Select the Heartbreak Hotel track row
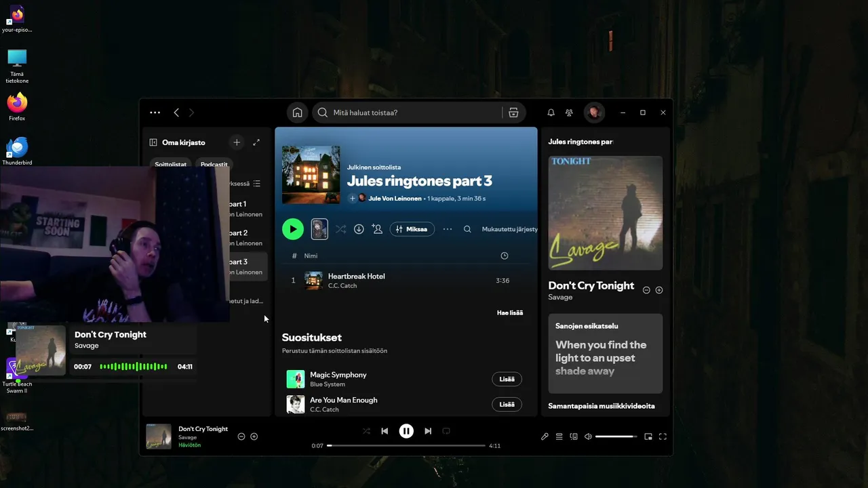 pyautogui.click(x=406, y=281)
